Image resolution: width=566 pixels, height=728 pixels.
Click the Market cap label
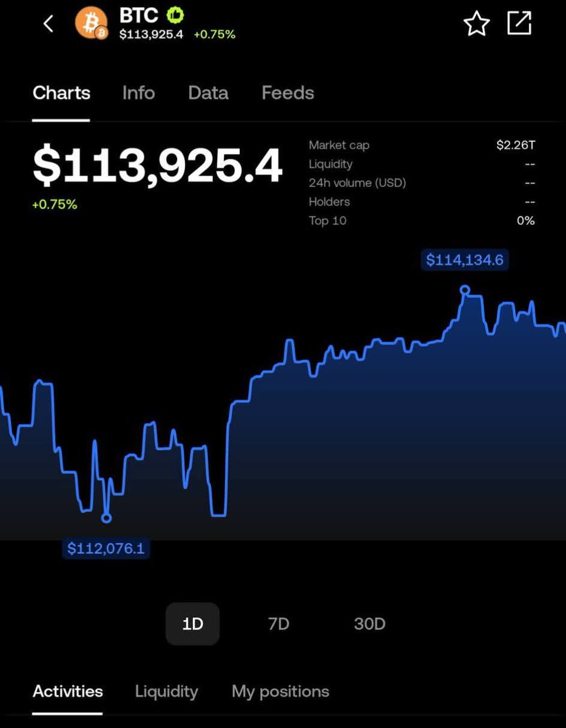tap(339, 145)
